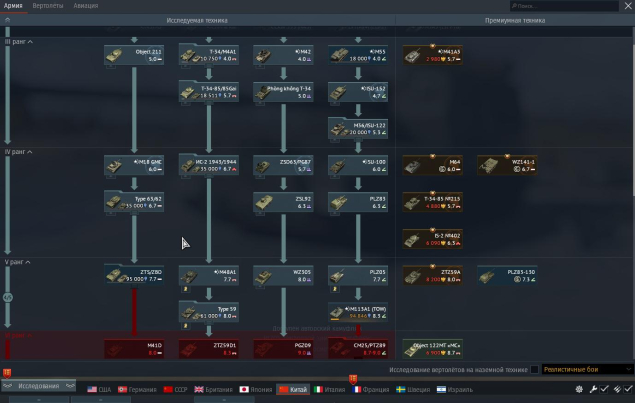Toggle the last checkbox in the bottom-right corner
This screenshot has height=403, width=635.
(x=627, y=388)
